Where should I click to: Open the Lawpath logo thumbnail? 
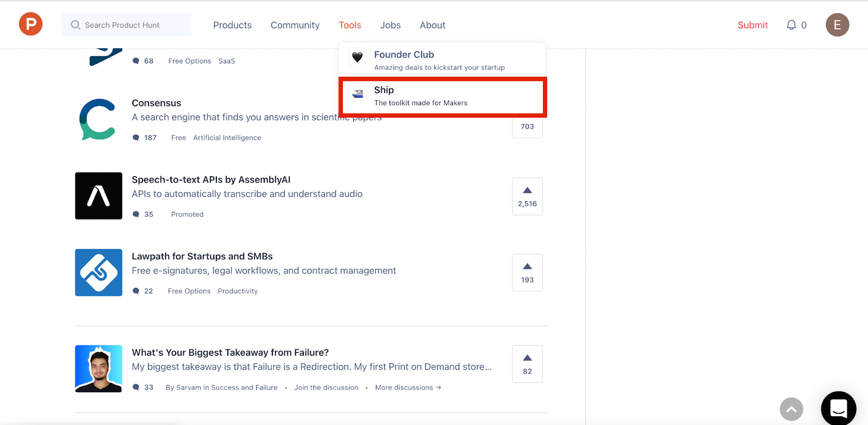[99, 272]
